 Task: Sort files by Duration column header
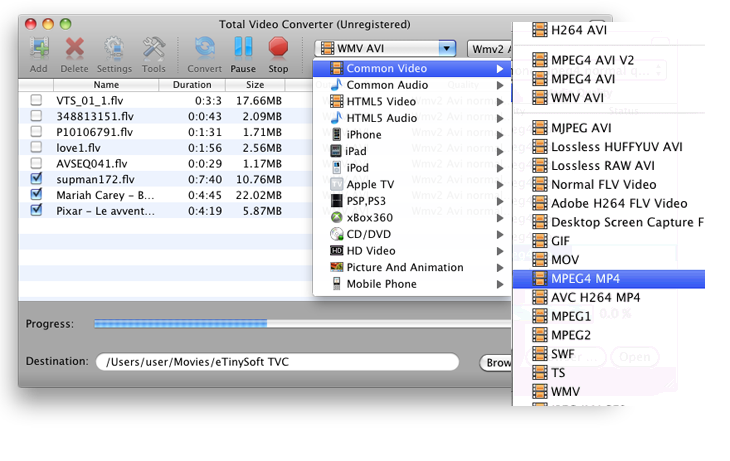coord(192,85)
